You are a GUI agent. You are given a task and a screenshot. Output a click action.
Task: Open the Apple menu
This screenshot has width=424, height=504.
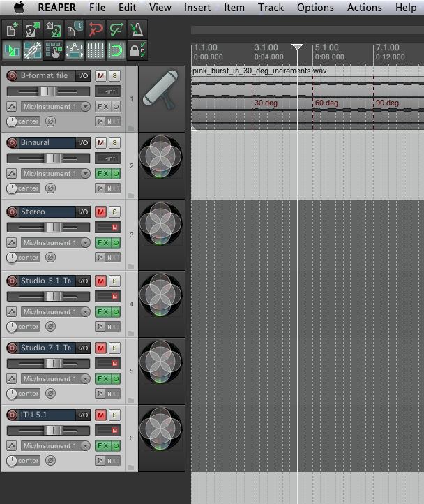[20, 7]
